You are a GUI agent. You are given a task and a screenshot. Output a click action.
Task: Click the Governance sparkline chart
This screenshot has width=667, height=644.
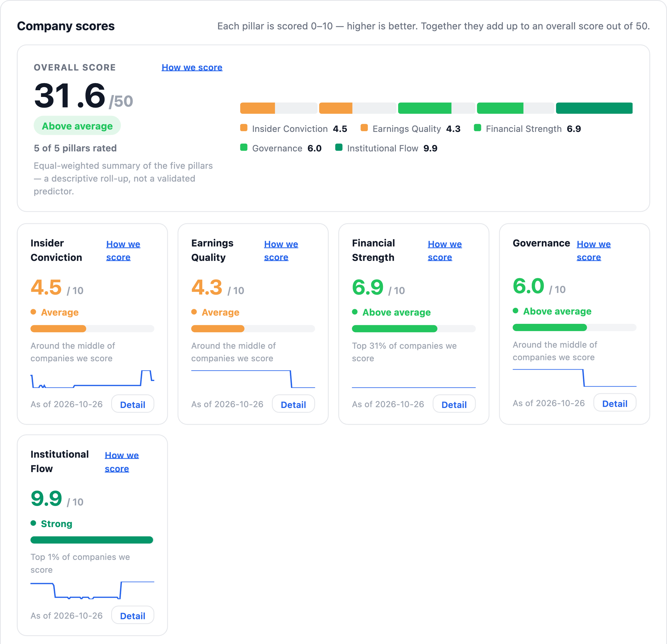[574, 378]
